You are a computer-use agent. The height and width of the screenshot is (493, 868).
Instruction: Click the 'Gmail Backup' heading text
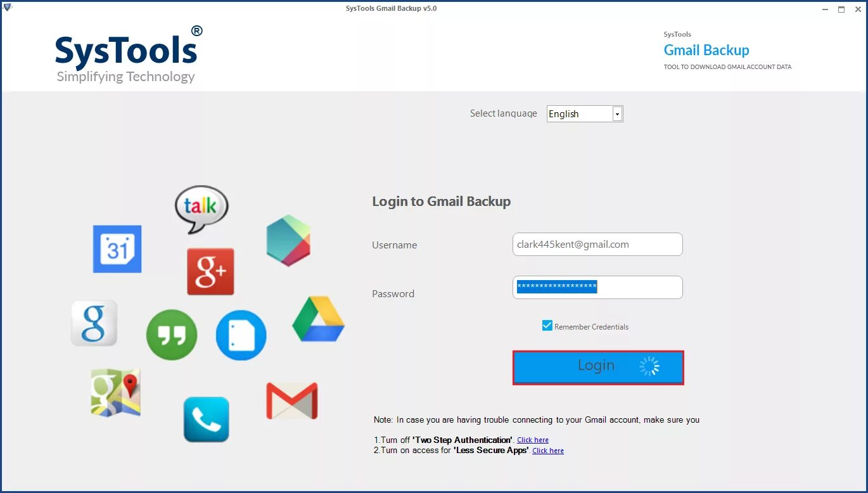tap(706, 50)
